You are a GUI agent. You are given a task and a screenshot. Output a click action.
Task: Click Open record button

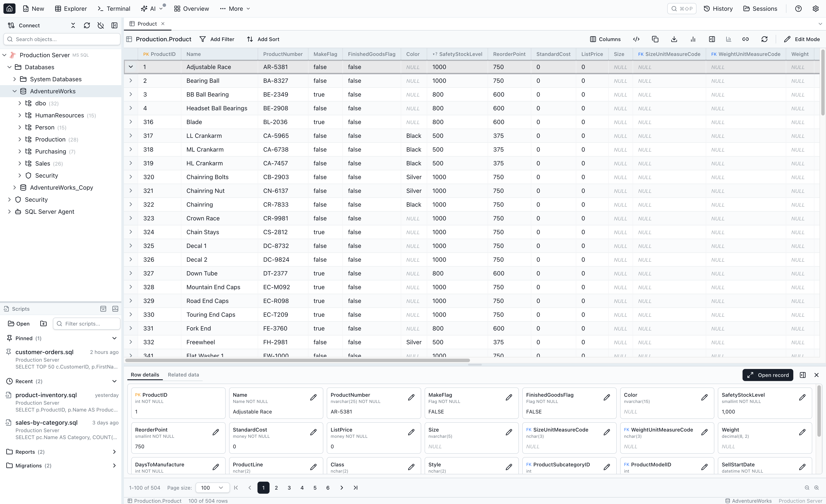(768, 375)
